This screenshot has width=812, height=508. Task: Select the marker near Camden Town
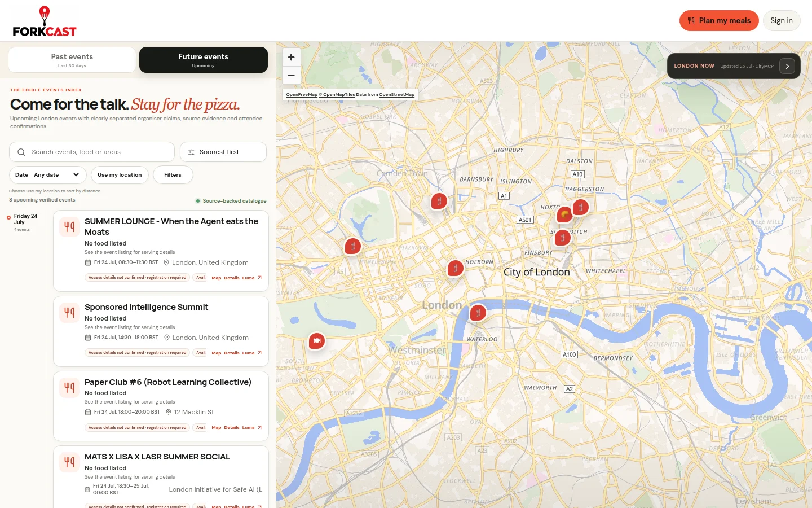point(439,201)
